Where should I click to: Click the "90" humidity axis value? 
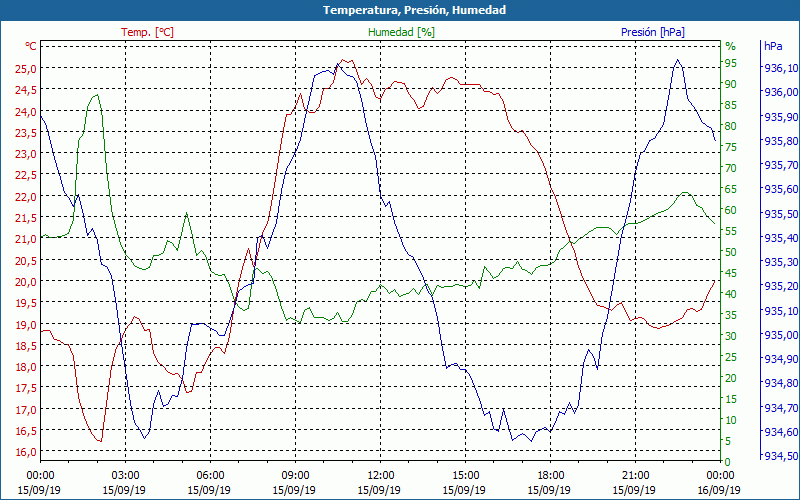(x=731, y=84)
